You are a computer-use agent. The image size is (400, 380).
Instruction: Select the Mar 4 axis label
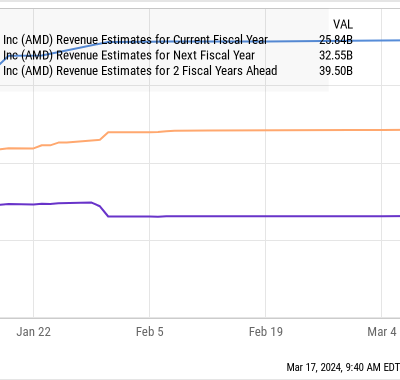tap(382, 332)
